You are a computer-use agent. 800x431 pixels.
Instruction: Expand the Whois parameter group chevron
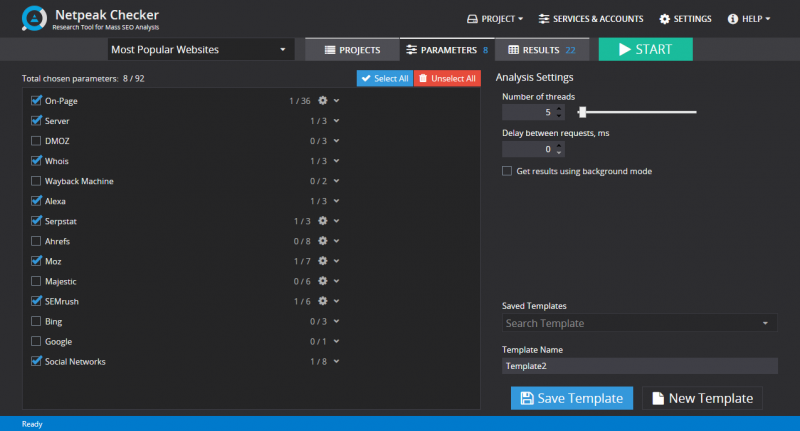[x=337, y=161]
